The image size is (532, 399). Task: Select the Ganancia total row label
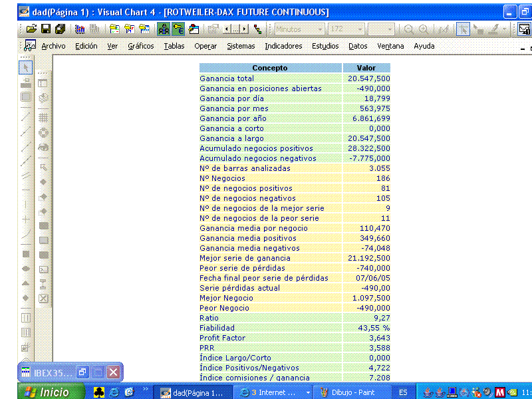pos(227,78)
